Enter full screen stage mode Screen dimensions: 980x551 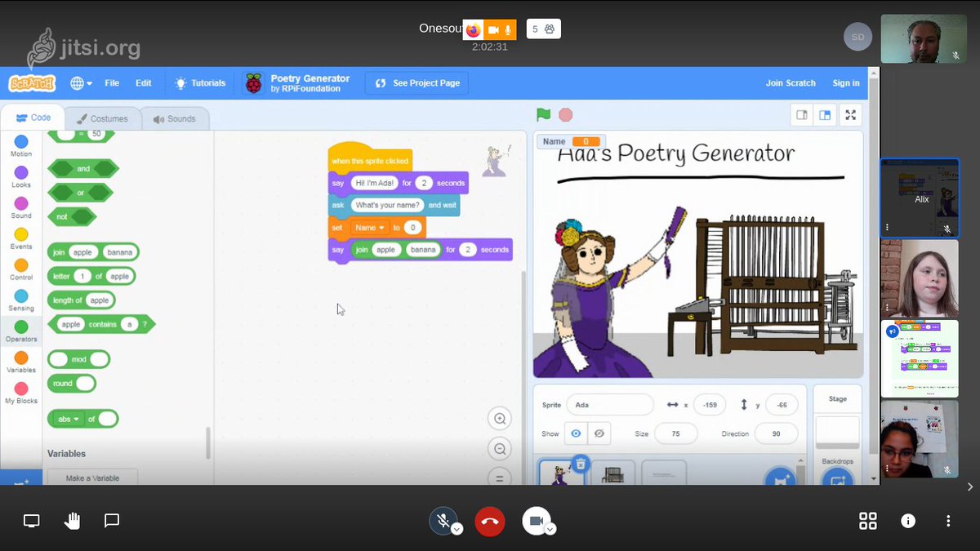point(851,115)
